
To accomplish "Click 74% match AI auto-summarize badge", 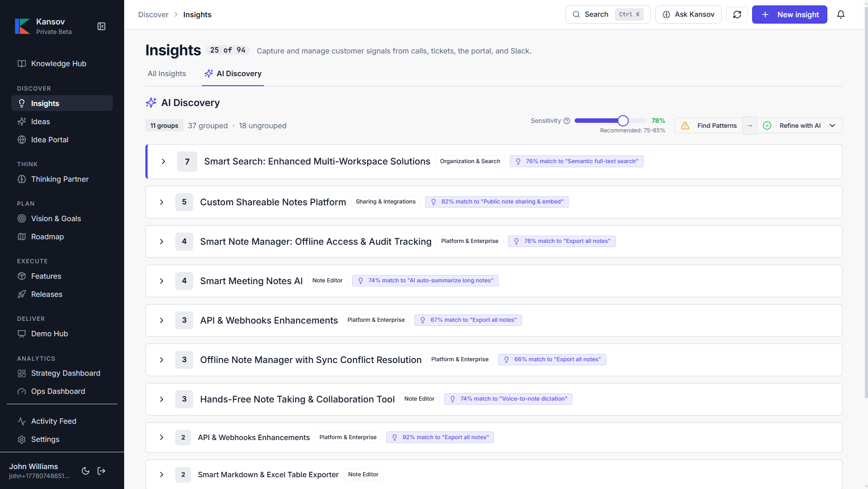I will 425,281.
